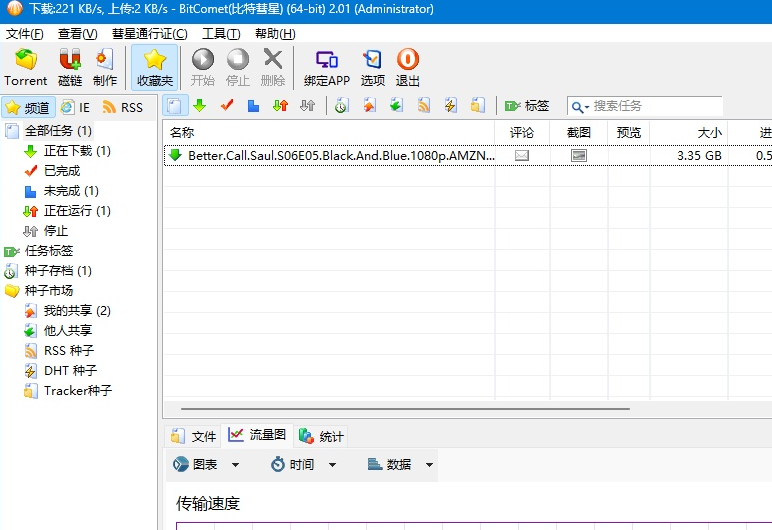Select 全部任务 (1) in sidebar
This screenshot has width=772, height=530.
[58, 131]
